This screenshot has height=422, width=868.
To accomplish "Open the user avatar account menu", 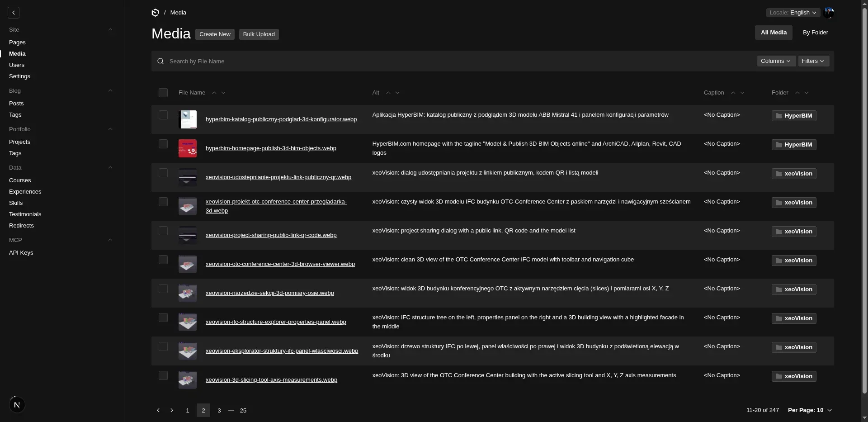I will 828,13.
